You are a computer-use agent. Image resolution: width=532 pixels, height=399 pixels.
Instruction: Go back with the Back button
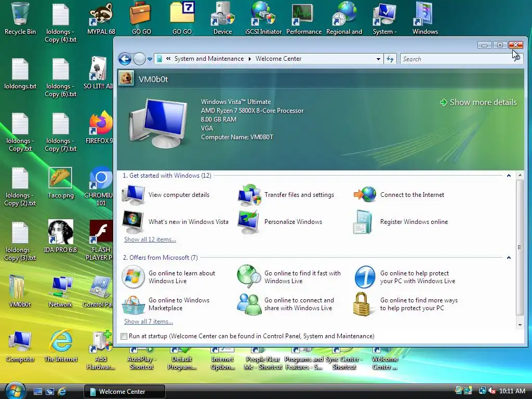[x=125, y=59]
